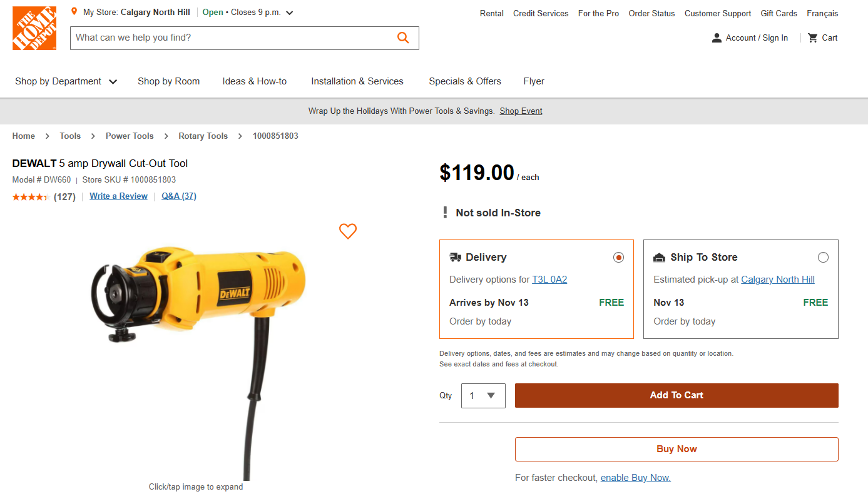Viewport: 868px width, 499px height.
Task: Click inside the search input field
Action: 219,38
